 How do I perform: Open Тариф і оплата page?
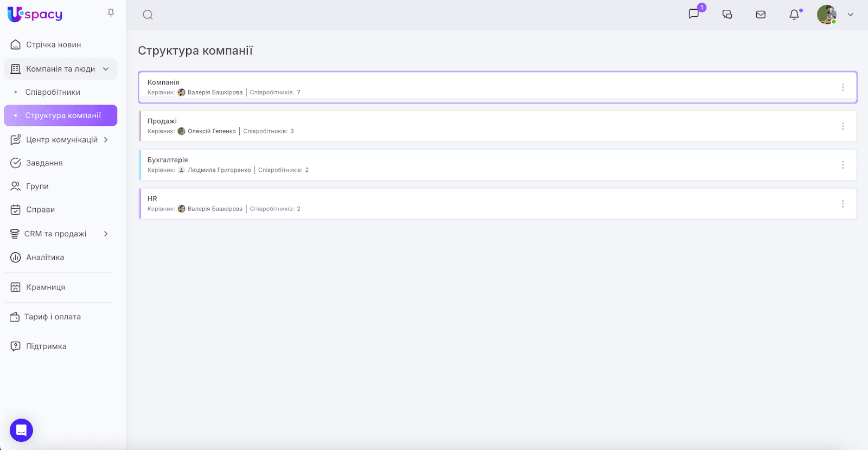click(x=53, y=317)
